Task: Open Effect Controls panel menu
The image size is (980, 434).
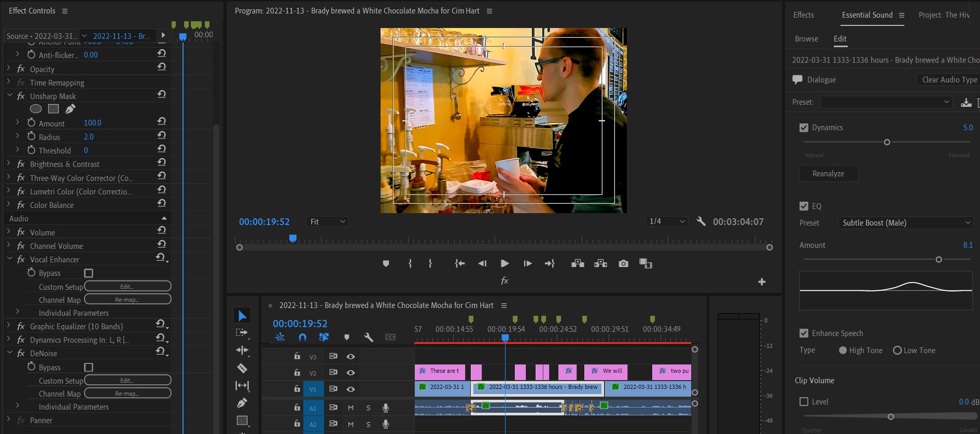Action: [65, 11]
